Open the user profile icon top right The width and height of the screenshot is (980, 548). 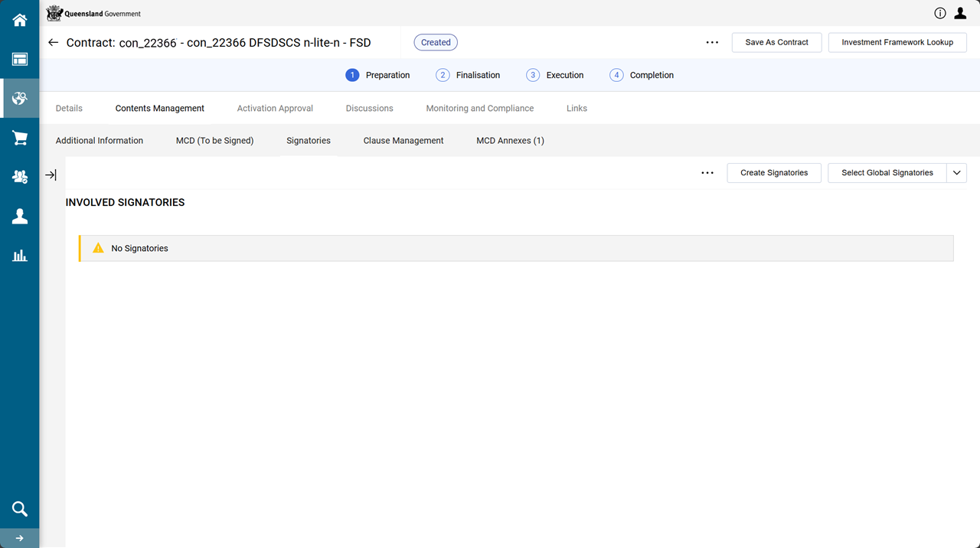pos(960,13)
